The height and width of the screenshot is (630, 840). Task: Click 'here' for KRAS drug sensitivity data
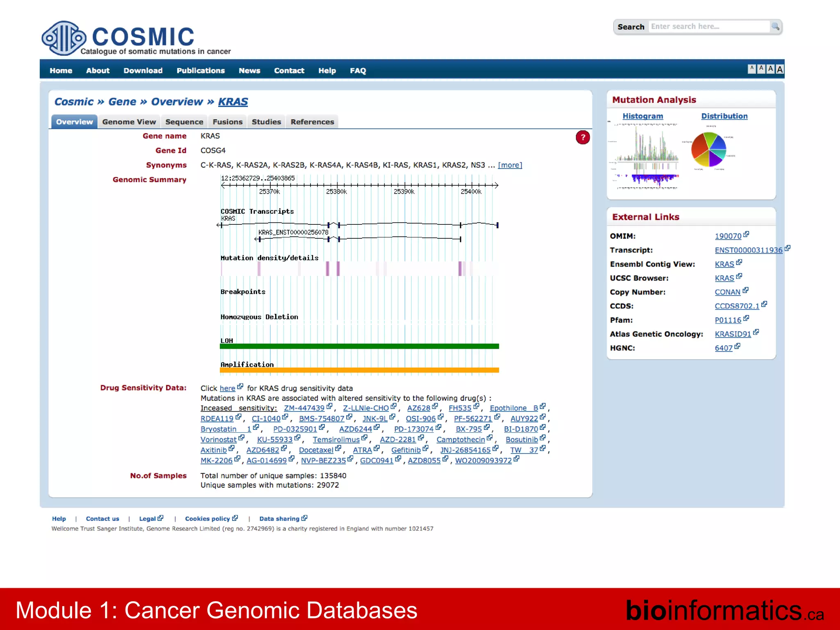click(x=227, y=388)
